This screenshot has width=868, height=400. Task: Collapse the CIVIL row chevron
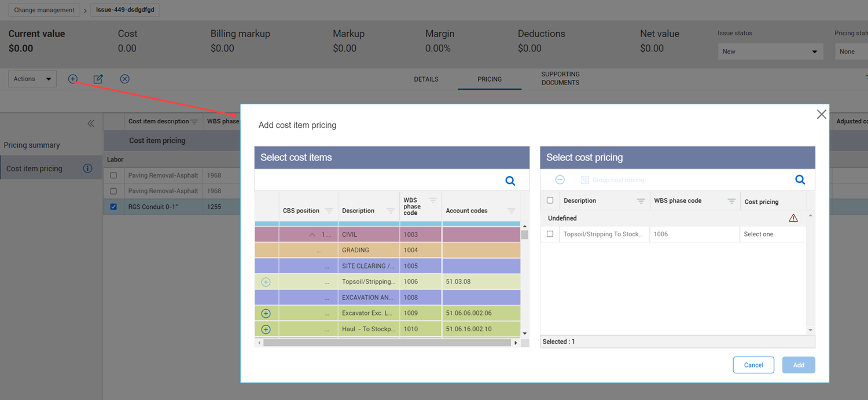pos(312,234)
